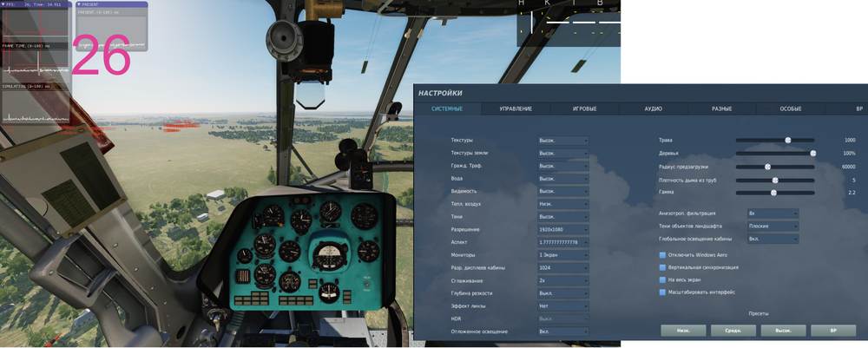Click the greyed-out HDR dropdown

click(563, 318)
